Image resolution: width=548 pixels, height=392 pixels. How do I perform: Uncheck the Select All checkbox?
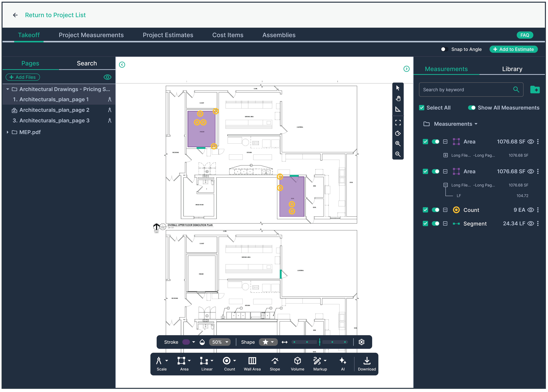422,107
